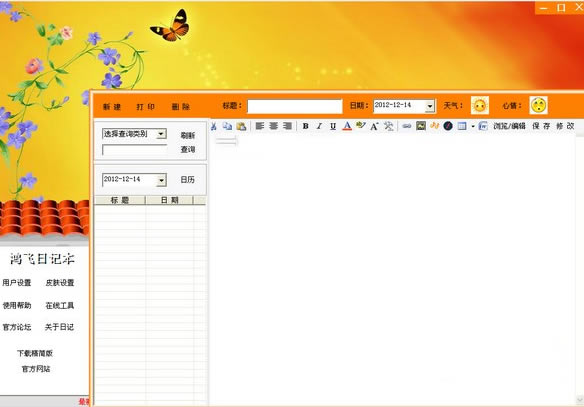Click 打印 in the top menu
This screenshot has width=584, height=407.
pyautogui.click(x=146, y=107)
